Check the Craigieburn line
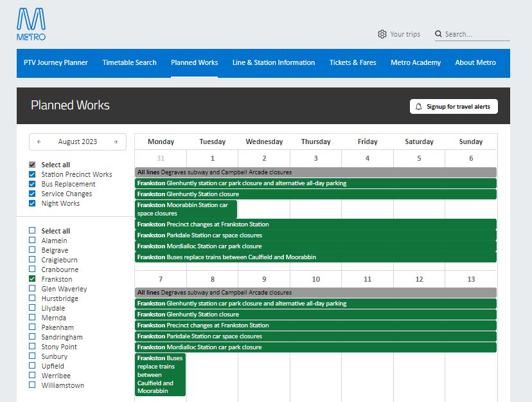Screen dimensions: 532x402 click(x=32, y=259)
